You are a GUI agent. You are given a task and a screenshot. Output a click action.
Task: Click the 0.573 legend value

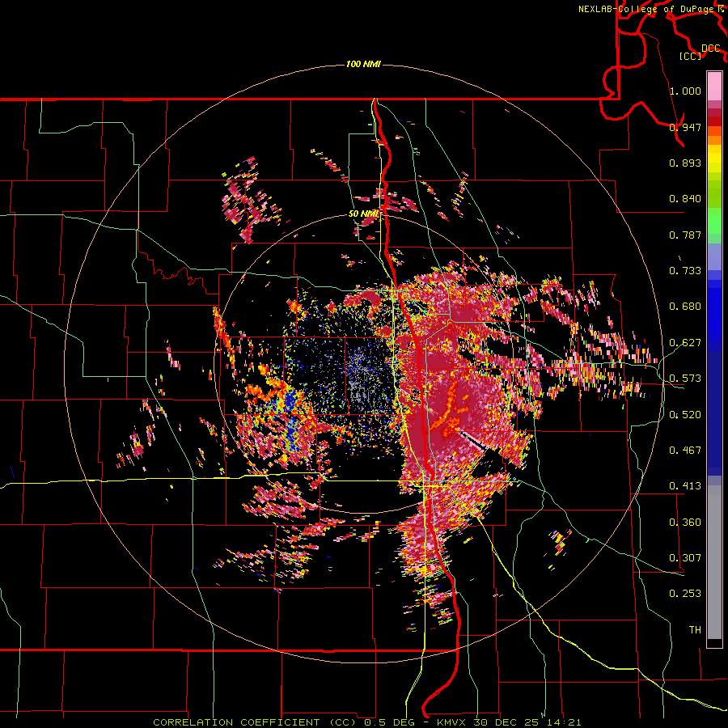[685, 379]
